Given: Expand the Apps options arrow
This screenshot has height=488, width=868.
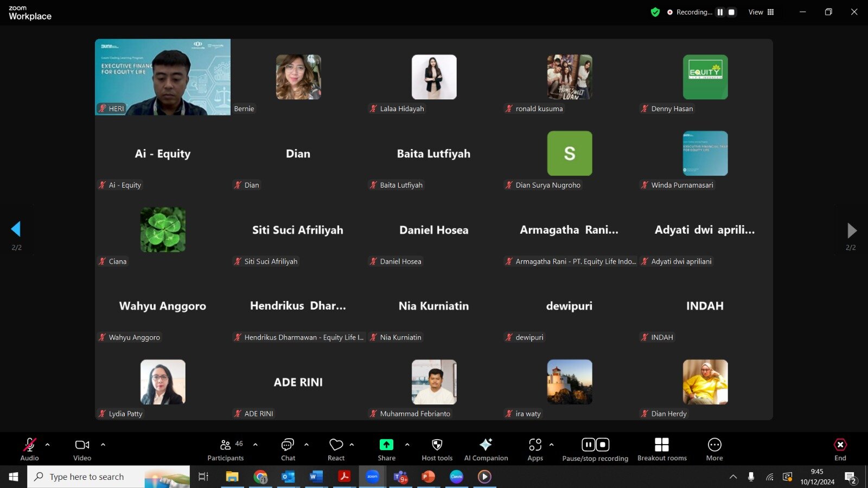Looking at the screenshot, I should (552, 445).
